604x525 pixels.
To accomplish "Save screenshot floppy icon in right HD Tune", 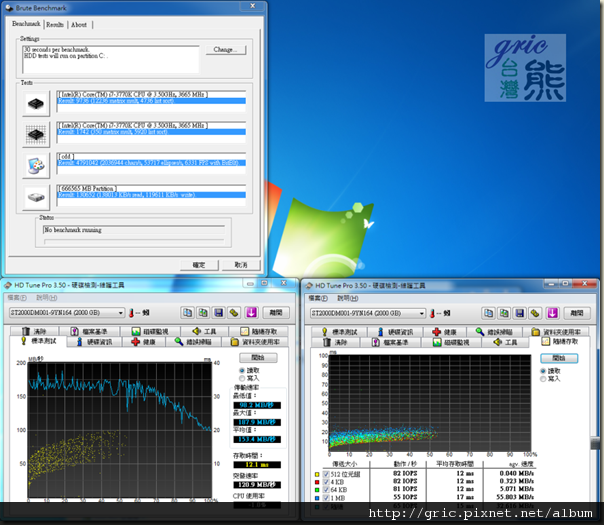I will point(520,314).
